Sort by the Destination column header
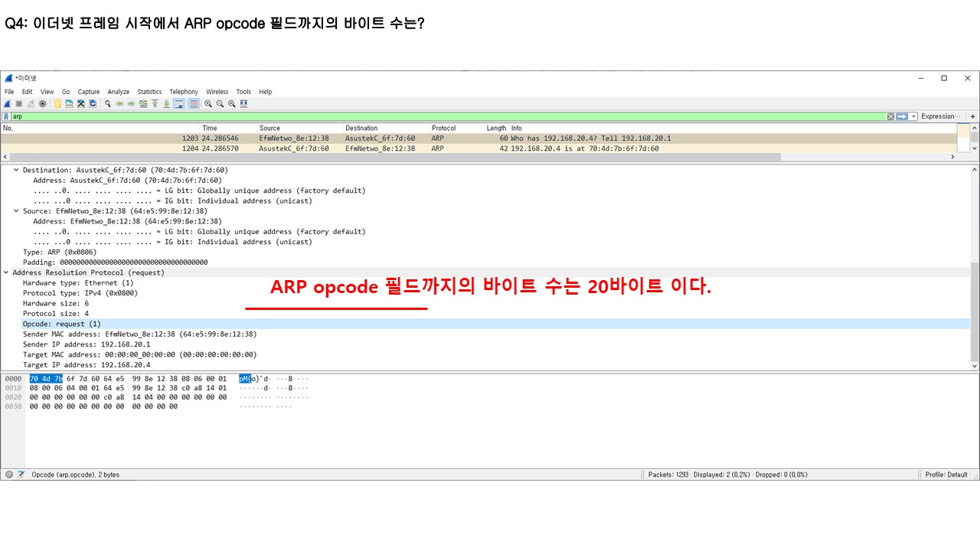Viewport: 980px width, 551px height. [x=387, y=128]
